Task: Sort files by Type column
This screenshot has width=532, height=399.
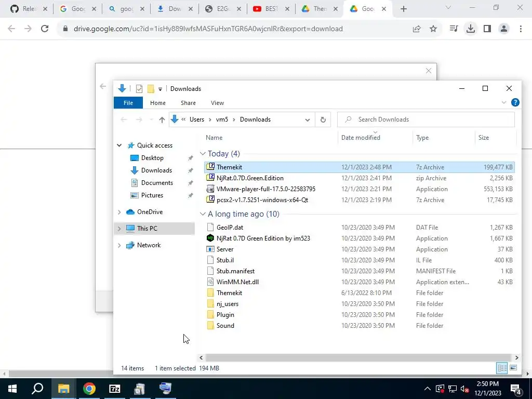Action: pos(444,137)
